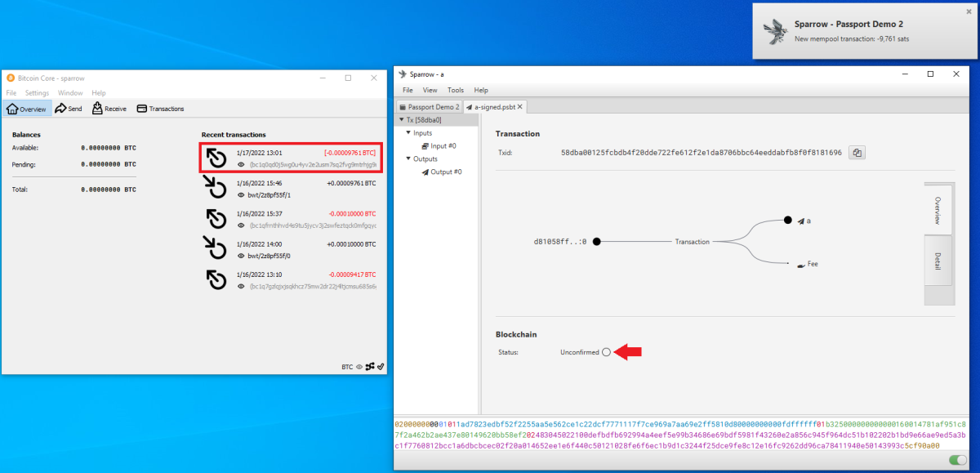Collapse the Outputs tree node
Screen dimensions: 980x473
click(408, 158)
